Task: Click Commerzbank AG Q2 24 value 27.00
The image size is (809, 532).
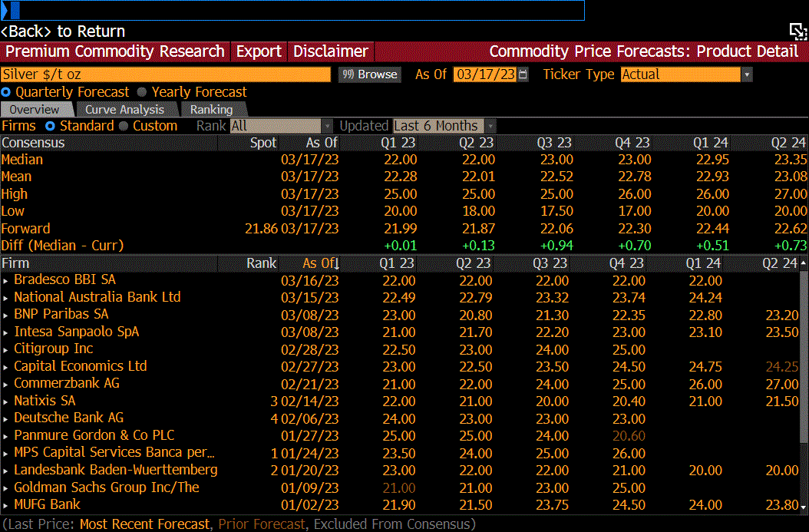Action: [x=782, y=385]
